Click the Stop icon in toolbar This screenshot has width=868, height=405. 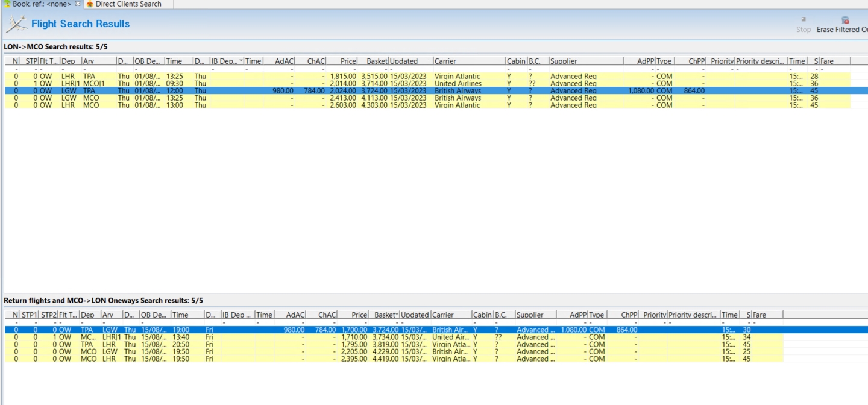[803, 20]
